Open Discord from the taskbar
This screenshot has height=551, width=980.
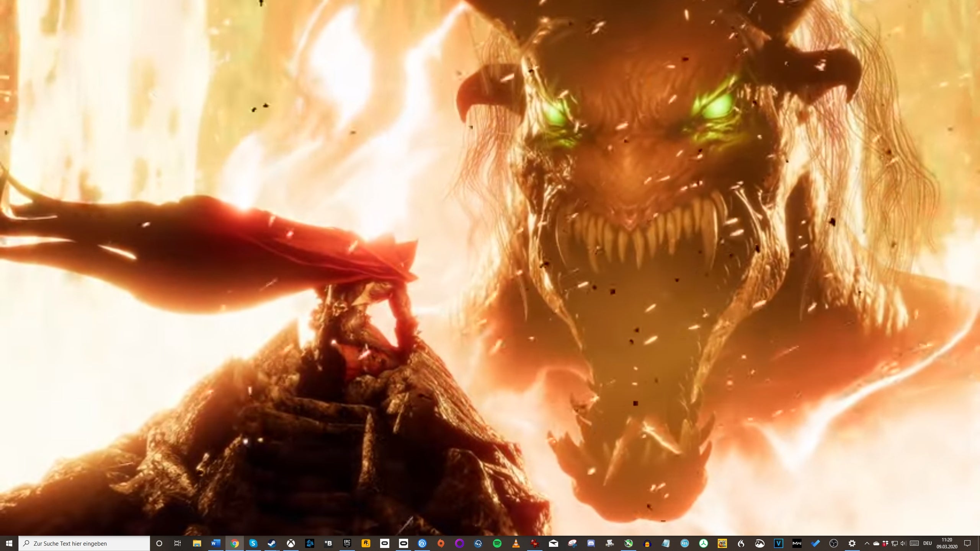591,543
